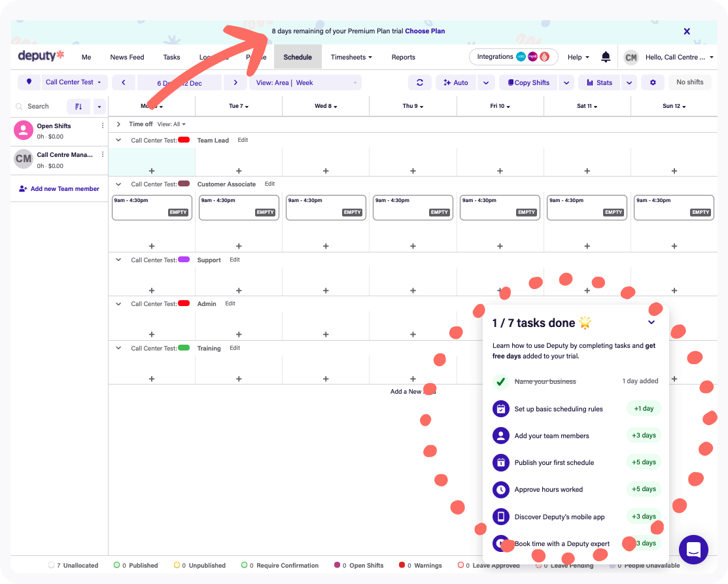Open Open Shifts options menu
The image size is (728, 584).
tap(103, 126)
